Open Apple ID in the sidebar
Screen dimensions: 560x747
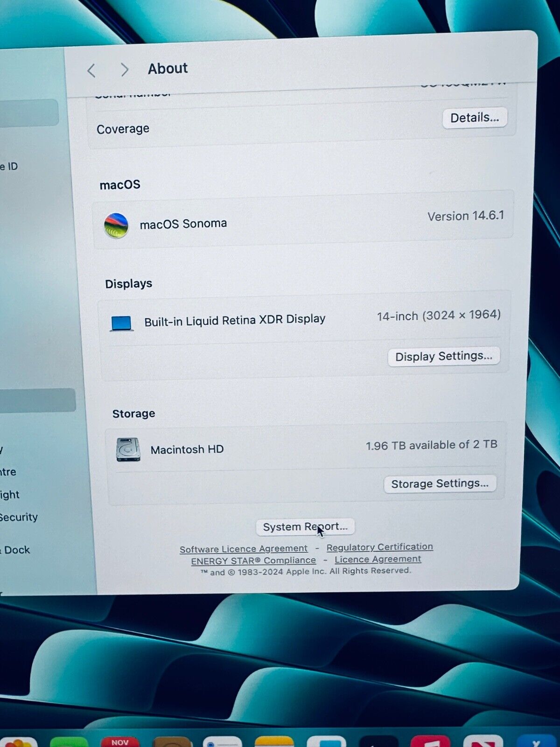click(9, 166)
